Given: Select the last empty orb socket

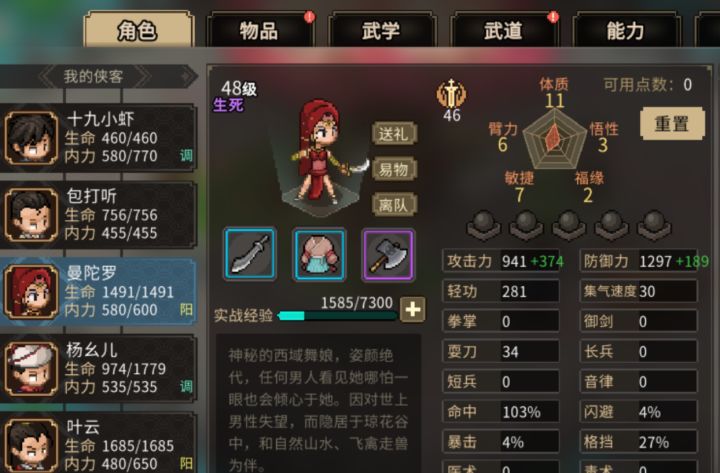Looking at the screenshot, I should 654,225.
